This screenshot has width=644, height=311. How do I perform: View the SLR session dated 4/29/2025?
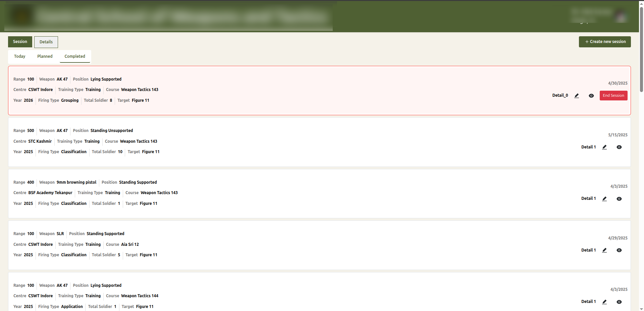[619, 250]
